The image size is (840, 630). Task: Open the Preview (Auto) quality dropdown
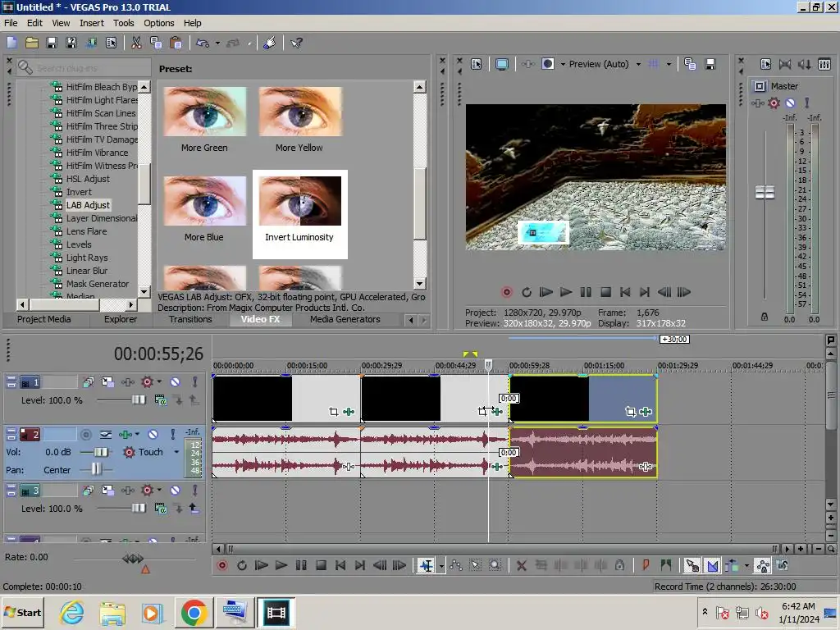(x=638, y=64)
